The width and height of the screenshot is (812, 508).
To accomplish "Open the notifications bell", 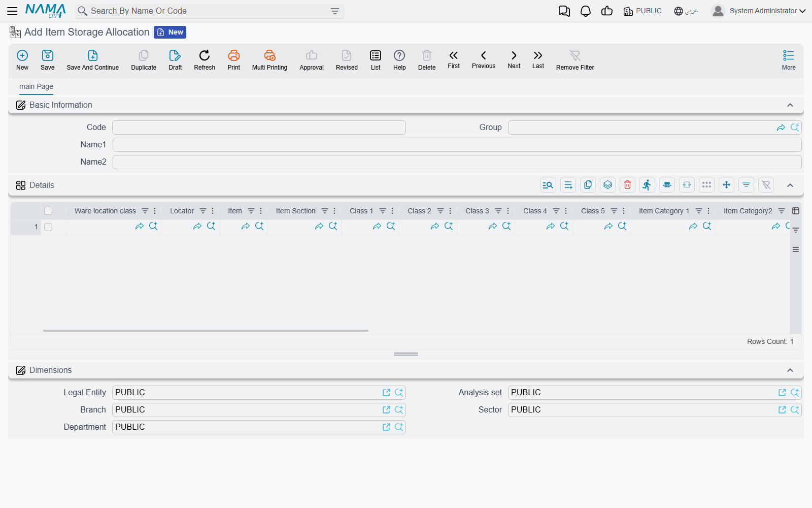I will pyautogui.click(x=586, y=11).
